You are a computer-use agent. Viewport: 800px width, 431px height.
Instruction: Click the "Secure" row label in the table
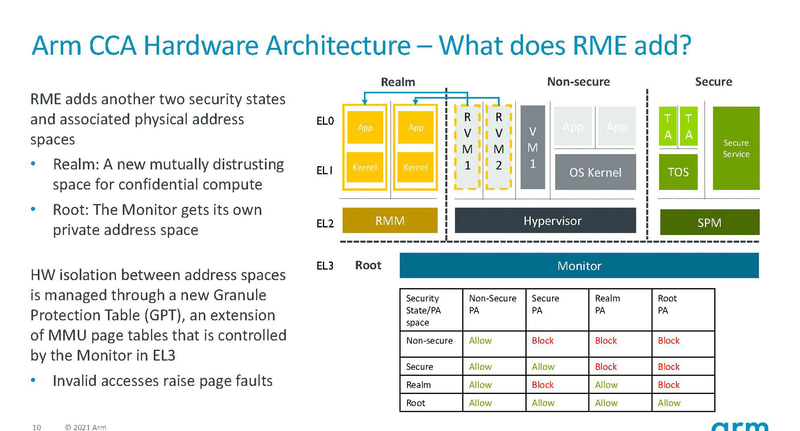[419, 366]
